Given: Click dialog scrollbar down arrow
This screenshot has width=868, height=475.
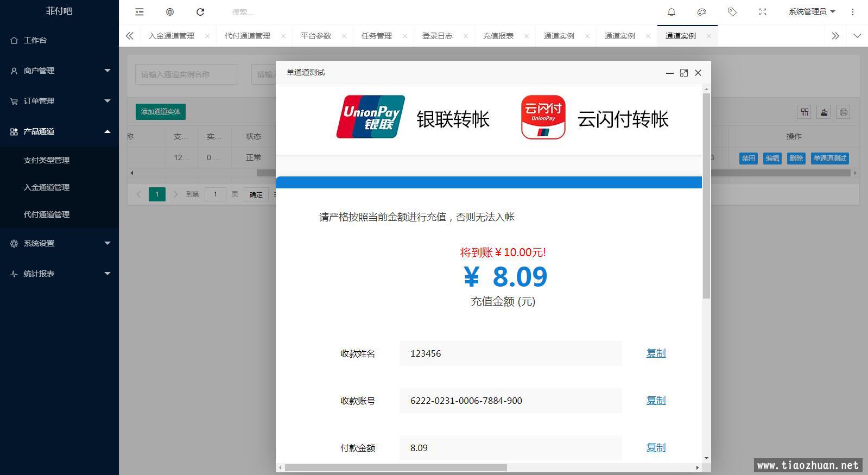Looking at the screenshot, I should click(706, 458).
